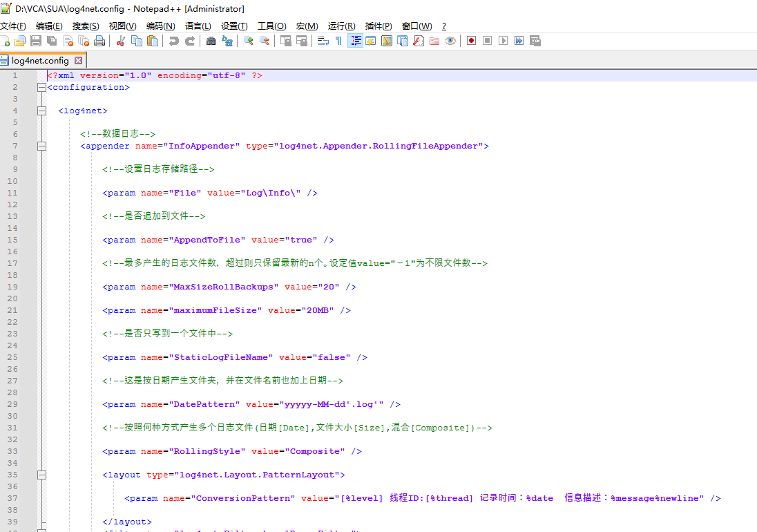Collapse the configuration block fold marker
Image resolution: width=757 pixels, height=532 pixels.
(x=42, y=87)
